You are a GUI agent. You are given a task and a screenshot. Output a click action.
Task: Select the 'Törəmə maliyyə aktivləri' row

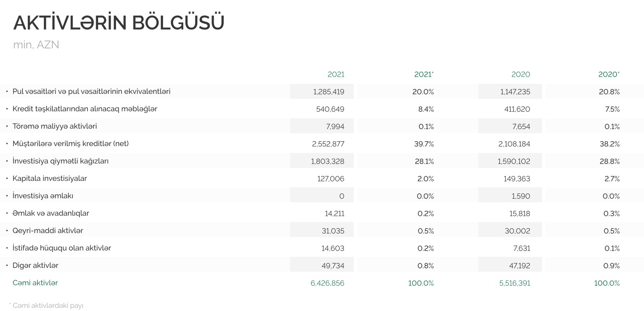click(55, 126)
